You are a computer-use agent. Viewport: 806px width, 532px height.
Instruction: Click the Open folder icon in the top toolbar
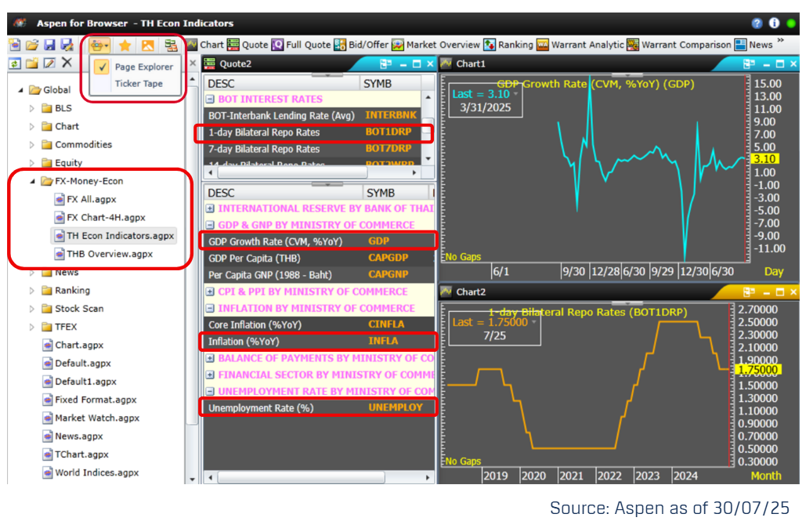click(32, 45)
